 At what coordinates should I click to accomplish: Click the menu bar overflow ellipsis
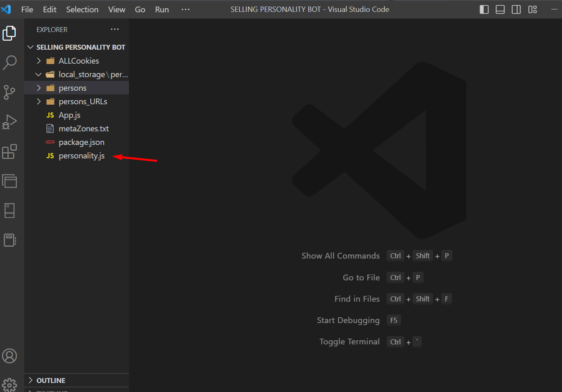186,9
